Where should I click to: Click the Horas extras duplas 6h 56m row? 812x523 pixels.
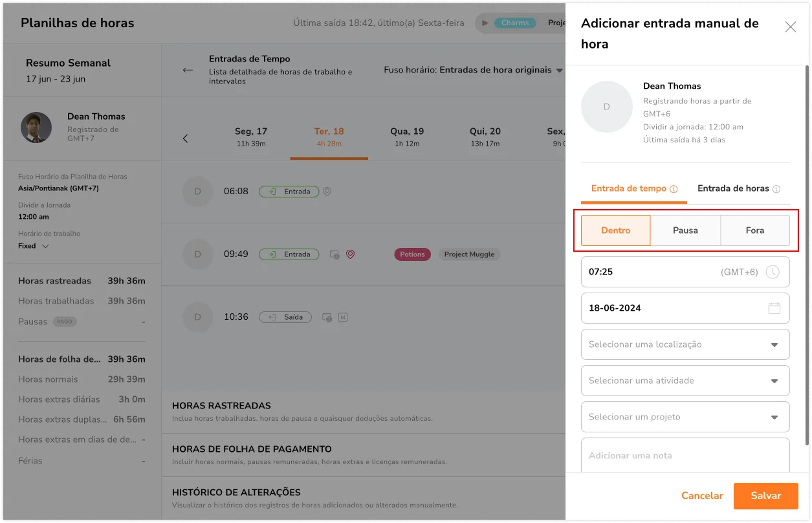click(82, 419)
